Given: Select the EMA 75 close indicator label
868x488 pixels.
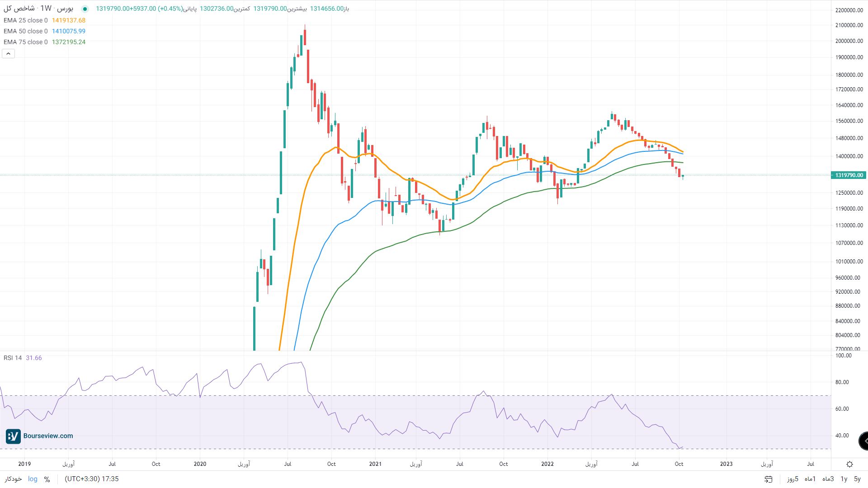Looking at the screenshot, I should coord(25,42).
